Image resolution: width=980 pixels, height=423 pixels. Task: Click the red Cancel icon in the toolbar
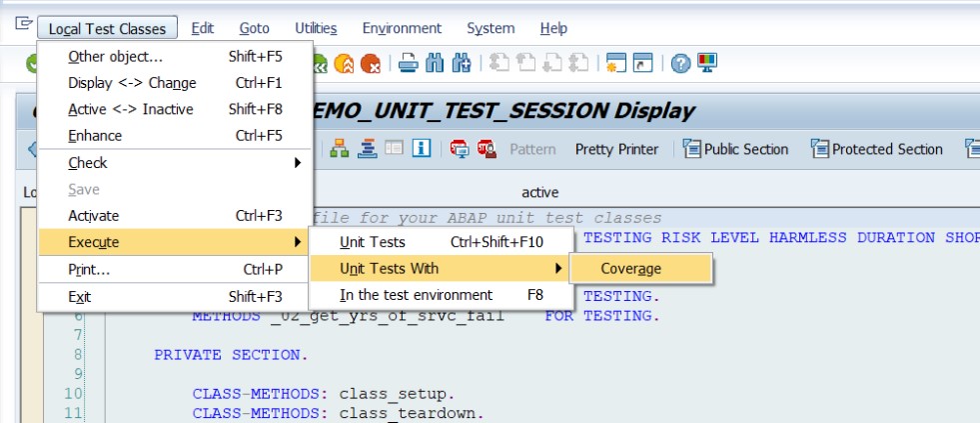[371, 63]
